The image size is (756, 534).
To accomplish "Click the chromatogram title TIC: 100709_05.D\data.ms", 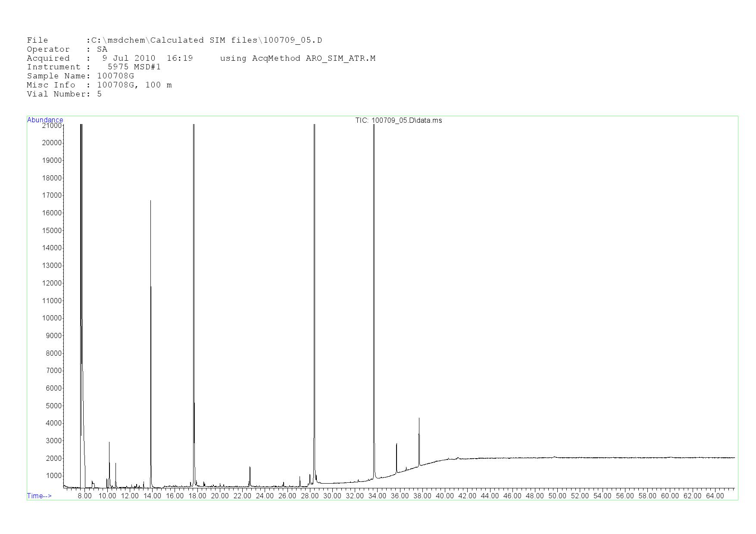I will [x=398, y=121].
